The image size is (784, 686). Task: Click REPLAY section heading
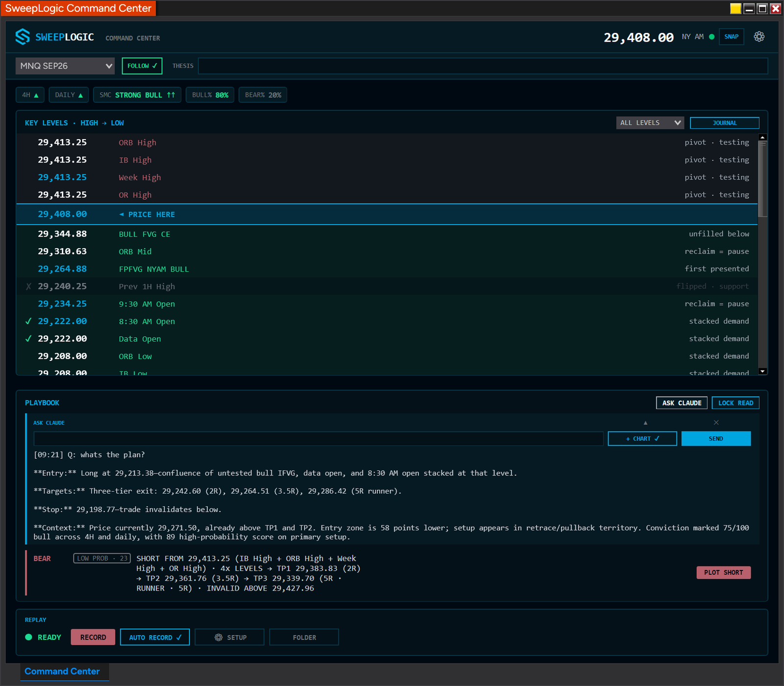[36, 620]
